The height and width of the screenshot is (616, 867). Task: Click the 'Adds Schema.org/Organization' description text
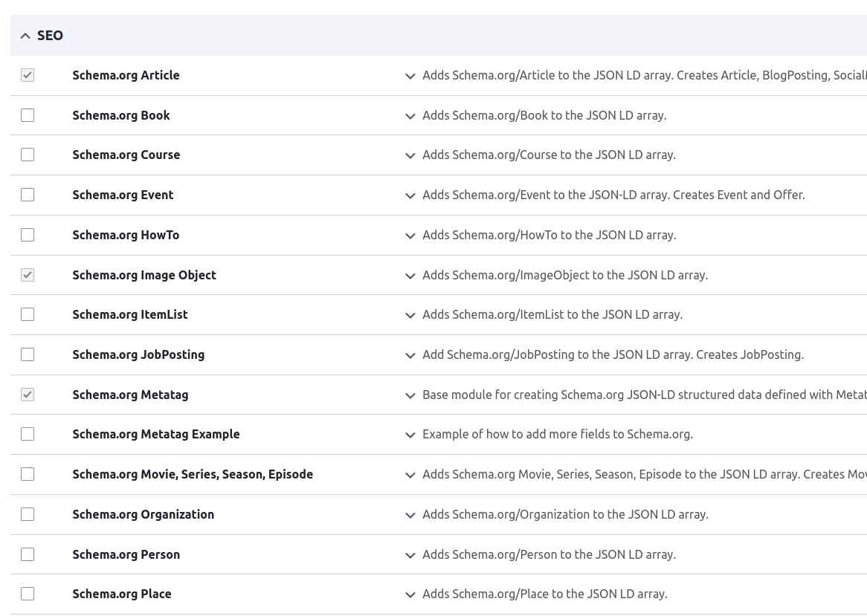[x=565, y=514]
